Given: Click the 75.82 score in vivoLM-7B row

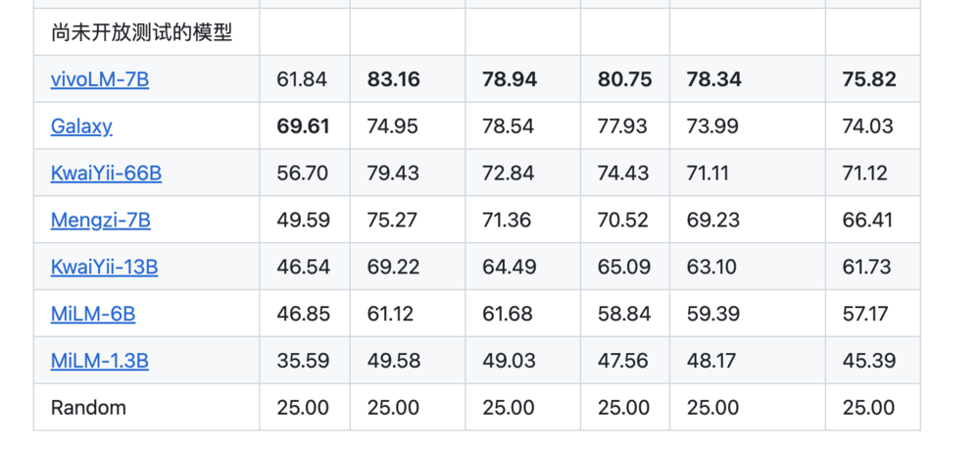Looking at the screenshot, I should (869, 79).
